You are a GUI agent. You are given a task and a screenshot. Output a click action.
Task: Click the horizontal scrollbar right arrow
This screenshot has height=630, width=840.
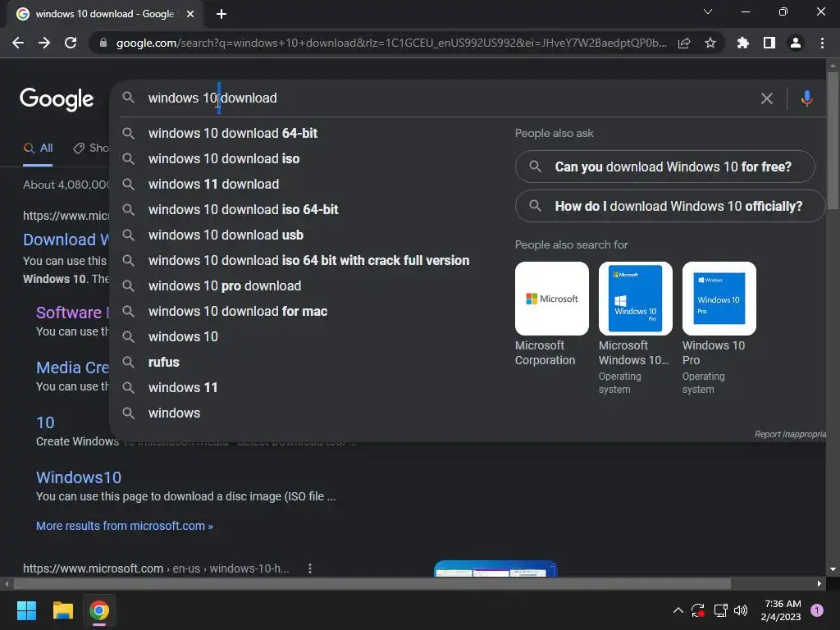819,583
